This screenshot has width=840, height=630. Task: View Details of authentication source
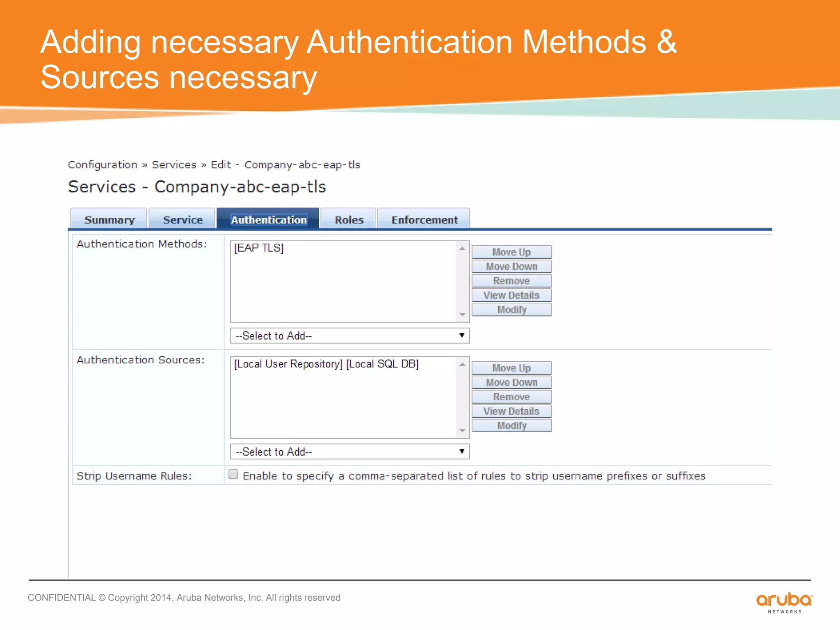511,411
